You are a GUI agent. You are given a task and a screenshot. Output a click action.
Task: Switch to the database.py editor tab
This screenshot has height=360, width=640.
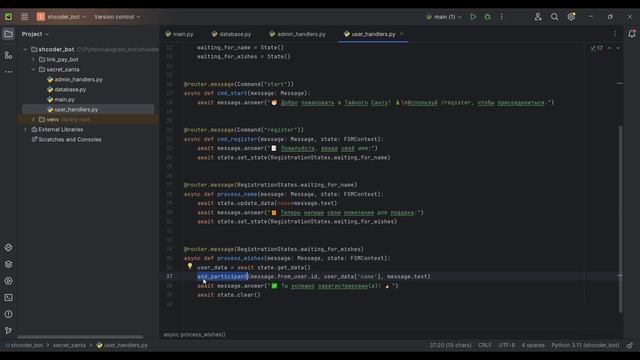(232, 34)
